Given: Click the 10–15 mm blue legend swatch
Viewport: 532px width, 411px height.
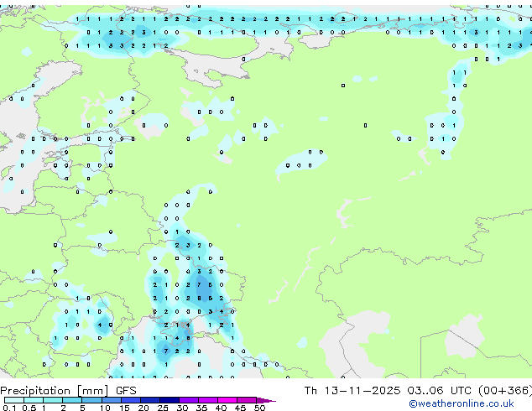Looking at the screenshot, I should [111, 400].
